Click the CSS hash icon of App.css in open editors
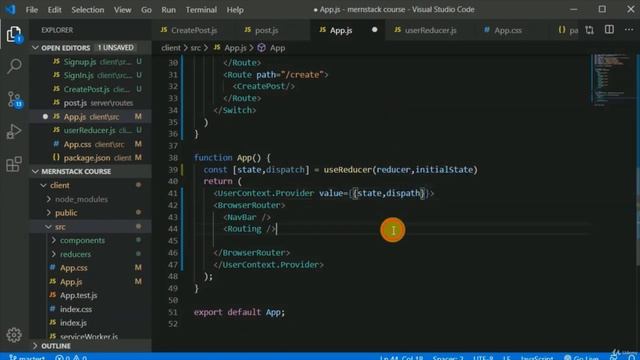Screen dimensions: 640x360 (x=56, y=144)
